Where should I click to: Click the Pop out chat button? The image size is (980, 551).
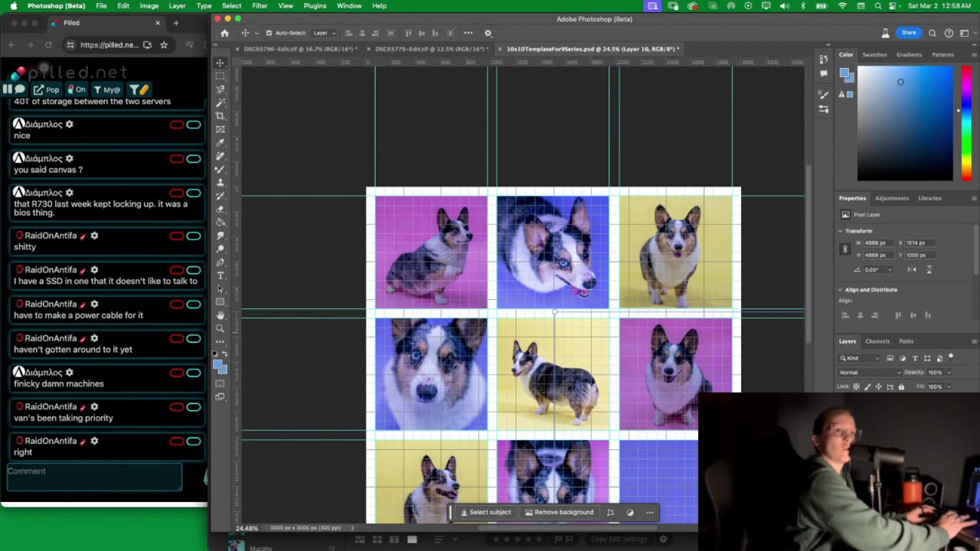pos(46,90)
